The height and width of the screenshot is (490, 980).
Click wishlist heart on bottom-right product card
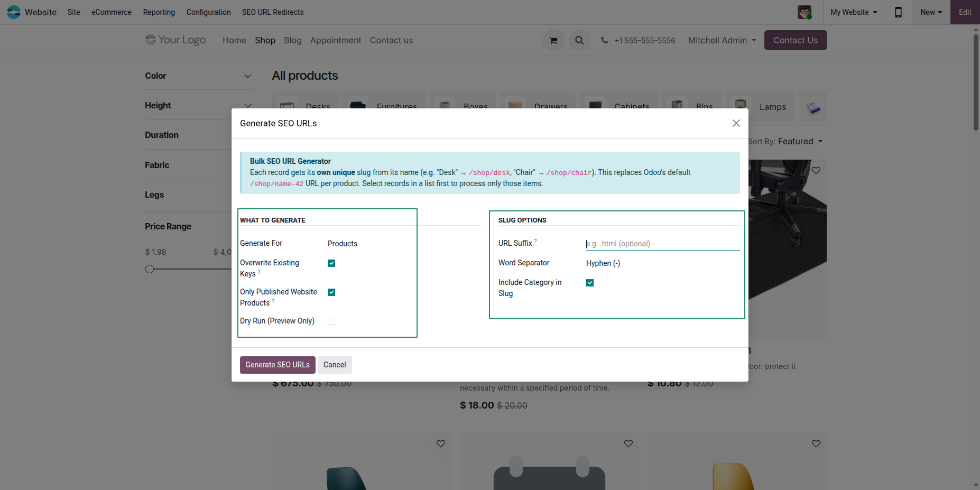tap(816, 443)
